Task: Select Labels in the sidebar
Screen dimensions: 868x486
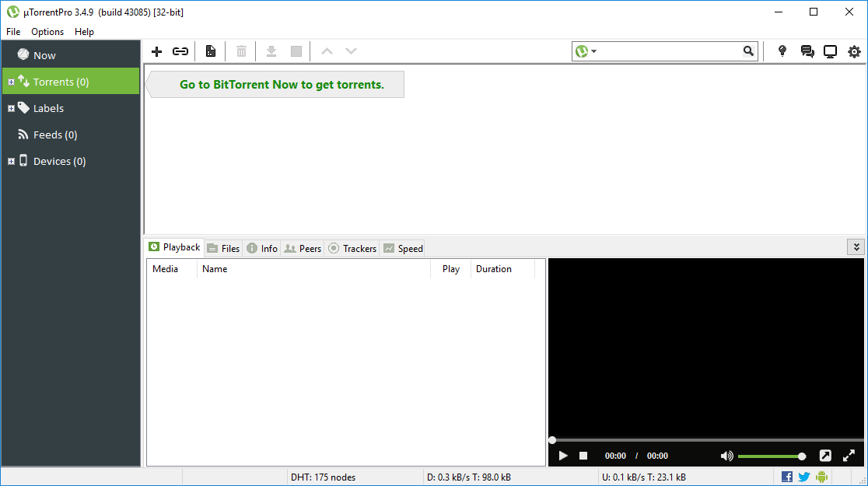Action: (x=70, y=108)
